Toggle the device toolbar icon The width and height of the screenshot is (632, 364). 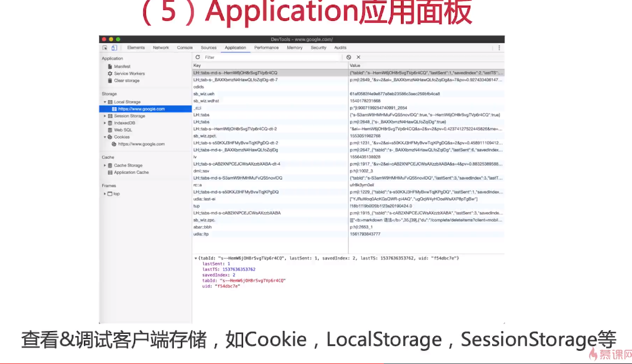tap(114, 48)
